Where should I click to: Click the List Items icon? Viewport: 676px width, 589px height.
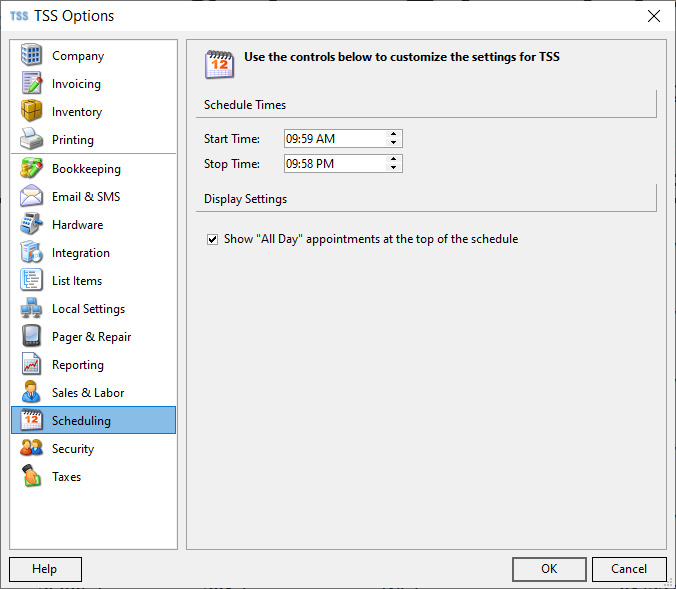(31, 280)
